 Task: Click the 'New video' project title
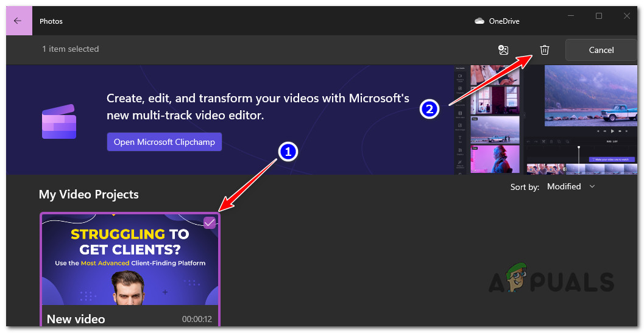coord(76,319)
